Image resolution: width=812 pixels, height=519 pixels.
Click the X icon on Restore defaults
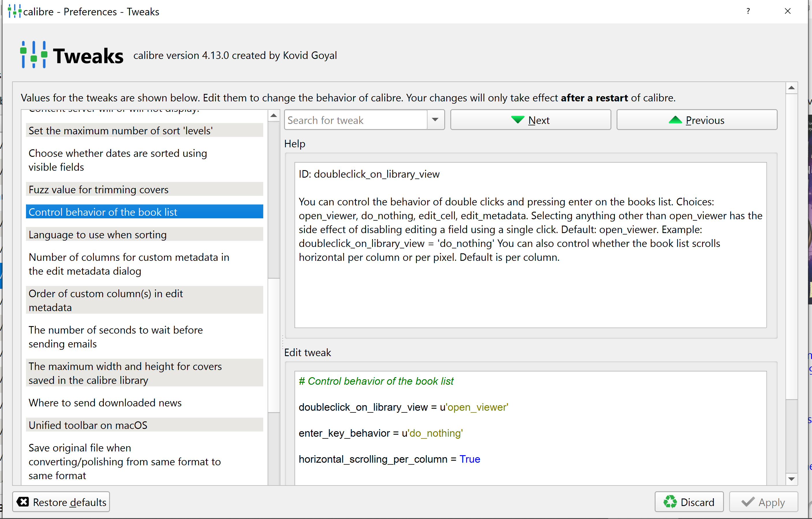click(23, 502)
